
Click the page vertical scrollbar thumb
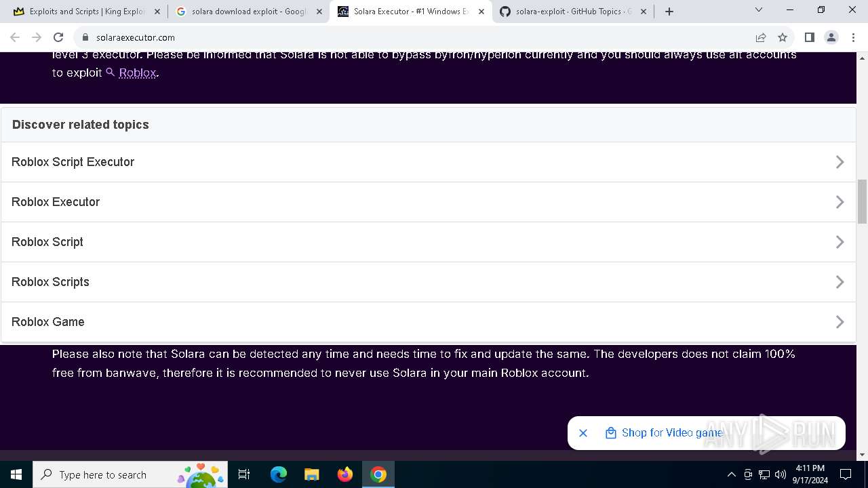[862, 201]
